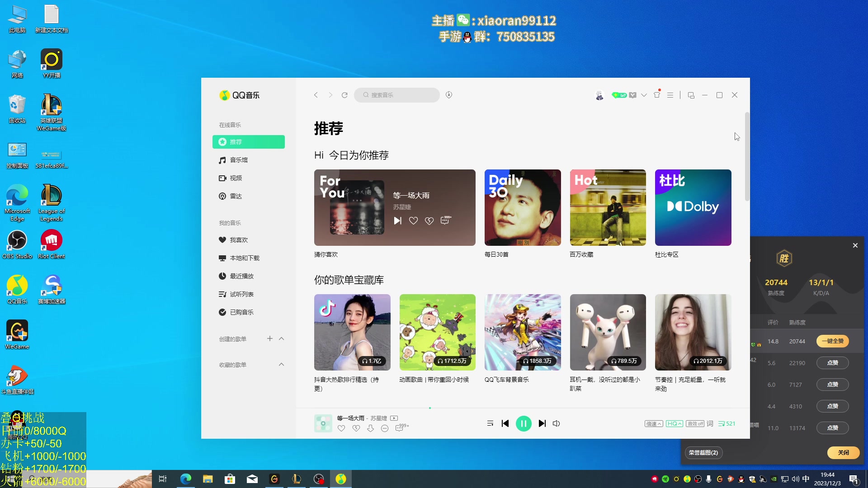Go back with the left arrow in QQ音乐
This screenshot has height=488, width=868.
coord(316,95)
